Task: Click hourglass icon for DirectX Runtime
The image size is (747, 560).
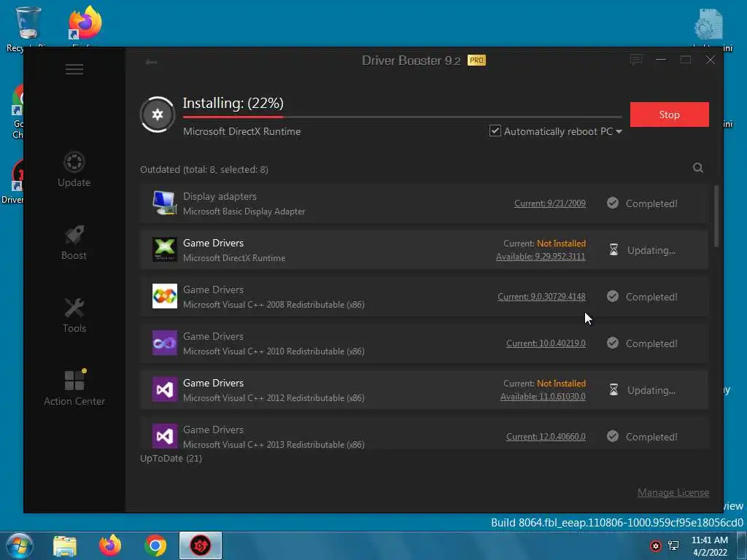Action: point(614,250)
